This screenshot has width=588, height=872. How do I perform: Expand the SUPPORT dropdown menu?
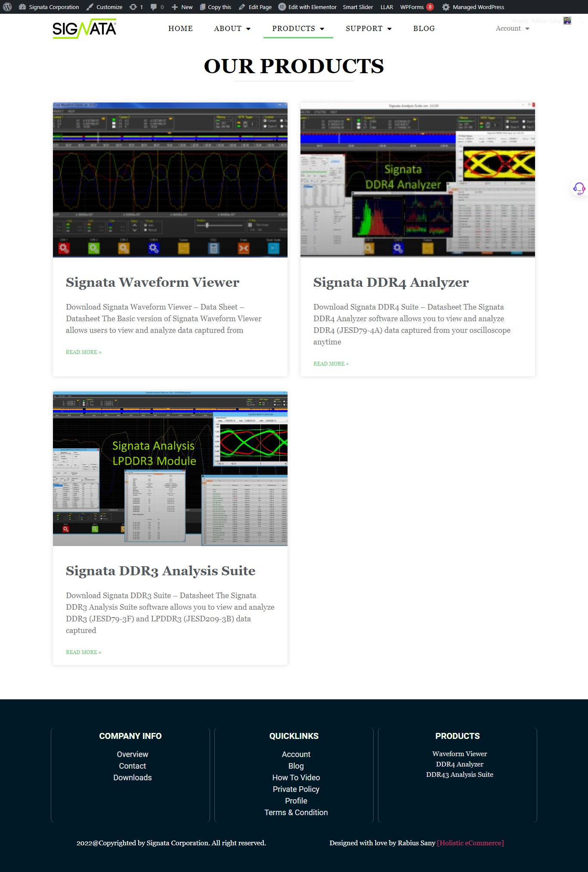(x=368, y=28)
